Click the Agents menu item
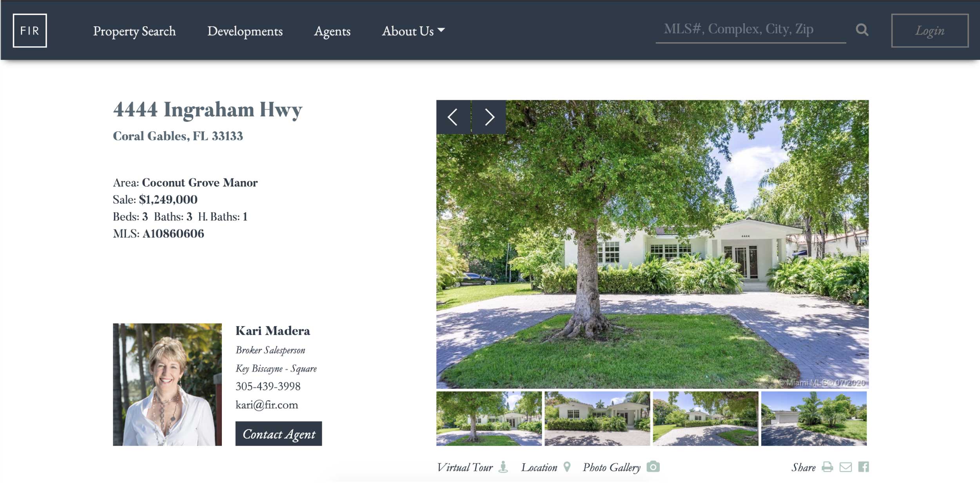This screenshot has width=980, height=502. [x=332, y=30]
